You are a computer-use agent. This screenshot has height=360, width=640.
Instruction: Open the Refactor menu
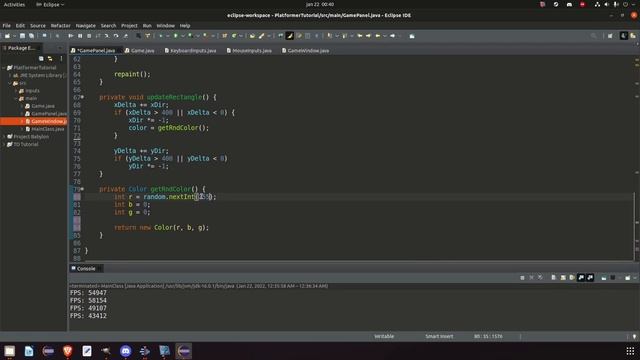[x=60, y=25]
